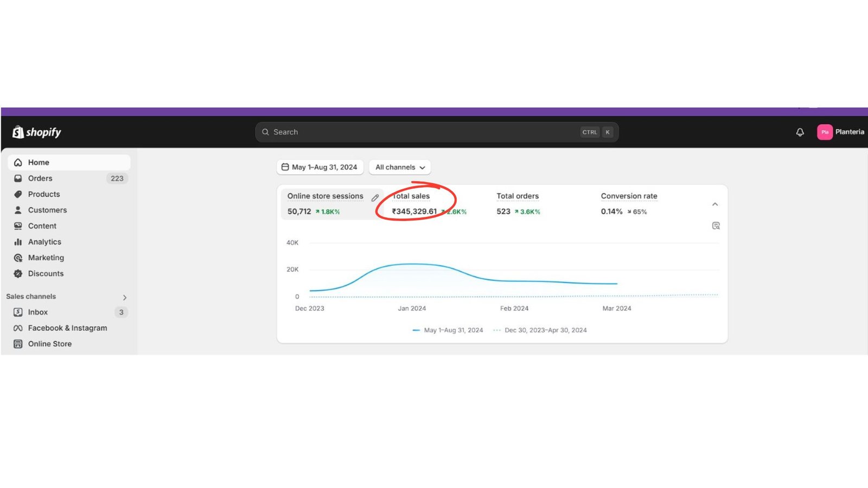Click the Dec 30, 2023–Apr 30, 2024 legend
Screen dimensions: 868x488
[x=540, y=330]
